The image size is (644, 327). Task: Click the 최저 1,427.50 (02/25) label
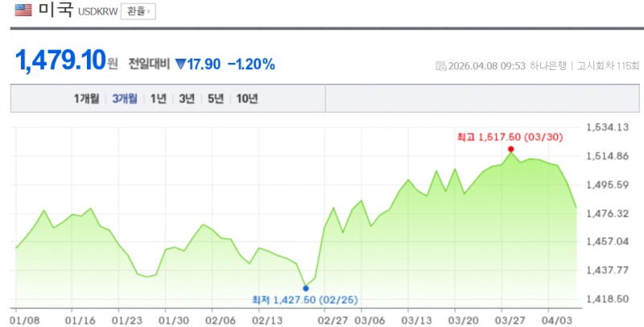(305, 300)
